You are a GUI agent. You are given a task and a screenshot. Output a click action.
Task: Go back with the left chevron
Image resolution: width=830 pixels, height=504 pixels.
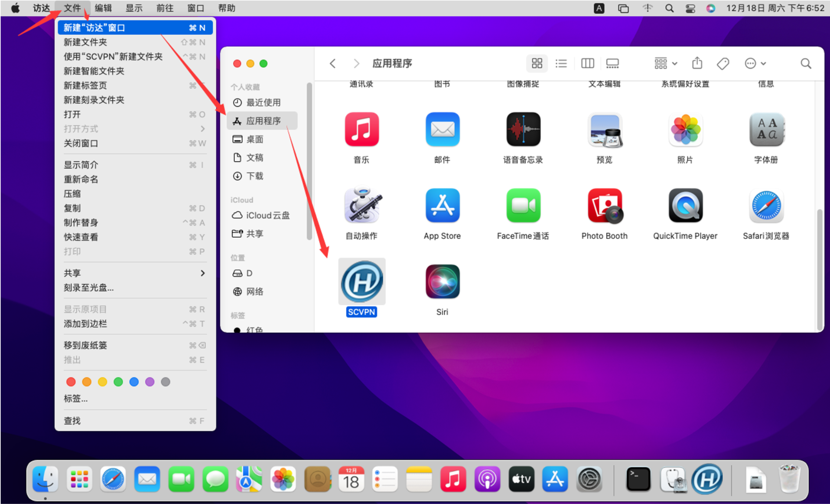333,63
